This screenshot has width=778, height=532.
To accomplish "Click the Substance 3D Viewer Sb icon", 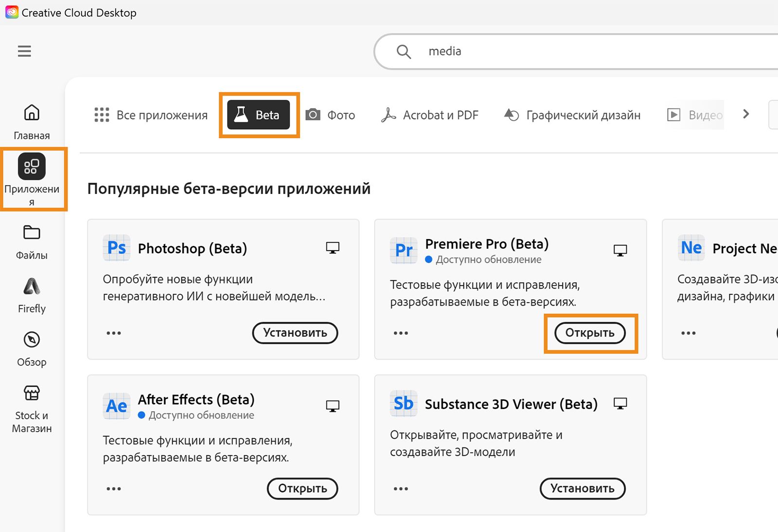I will pyautogui.click(x=404, y=403).
